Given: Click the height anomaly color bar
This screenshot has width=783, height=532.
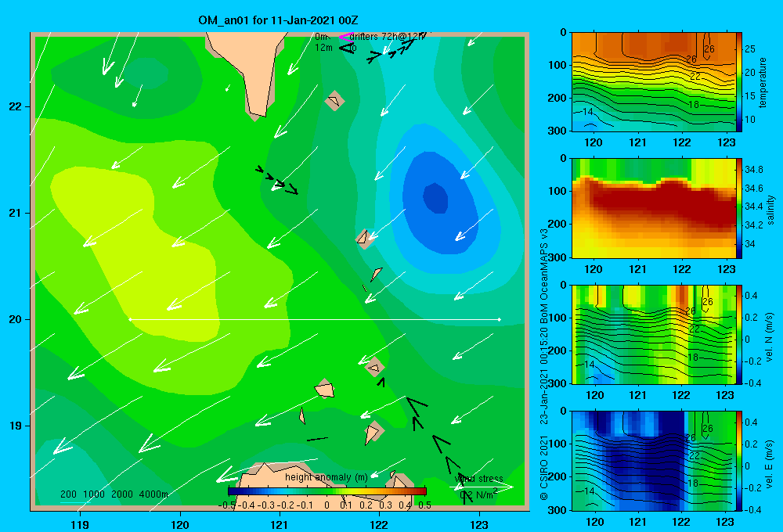Looking at the screenshot, I should coord(327,491).
